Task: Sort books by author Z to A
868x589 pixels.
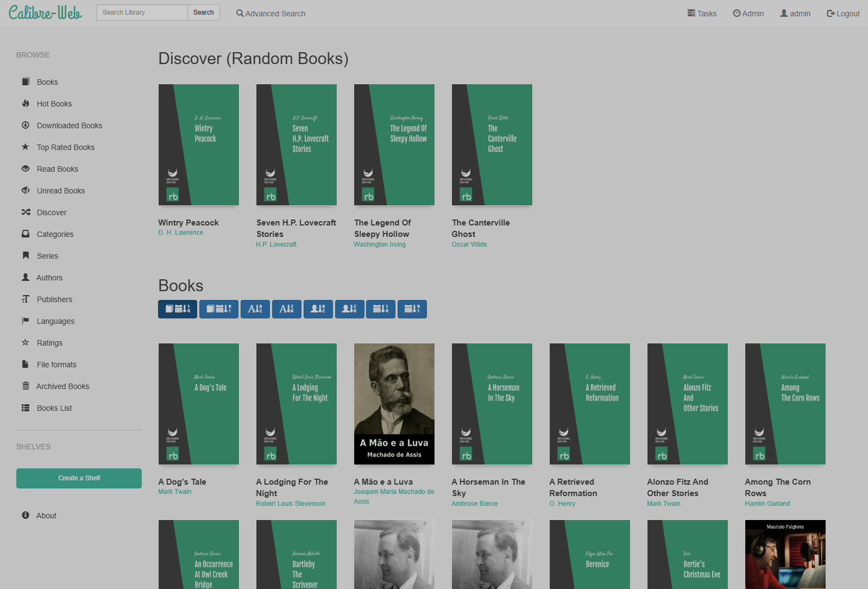Action: tap(350, 309)
